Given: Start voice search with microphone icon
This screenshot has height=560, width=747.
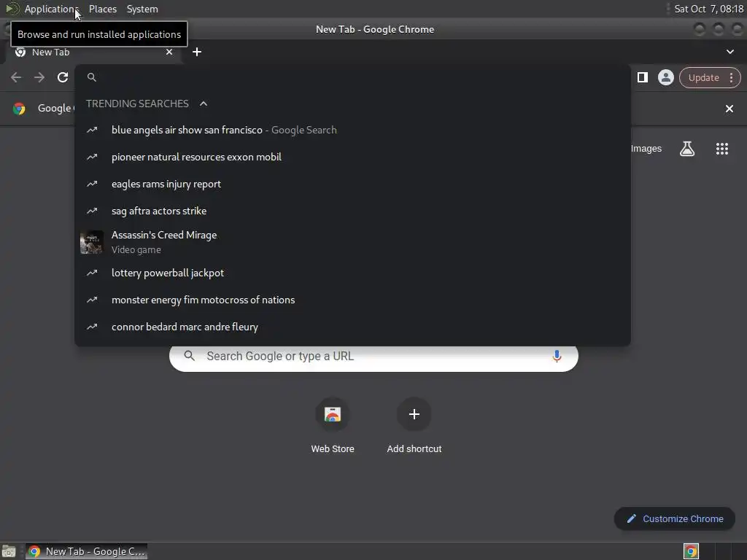Looking at the screenshot, I should click(557, 356).
